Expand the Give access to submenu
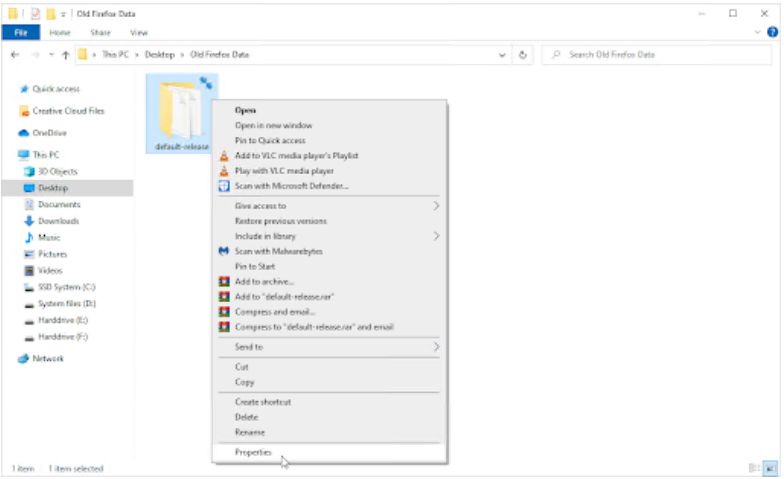The image size is (784, 479). click(436, 206)
